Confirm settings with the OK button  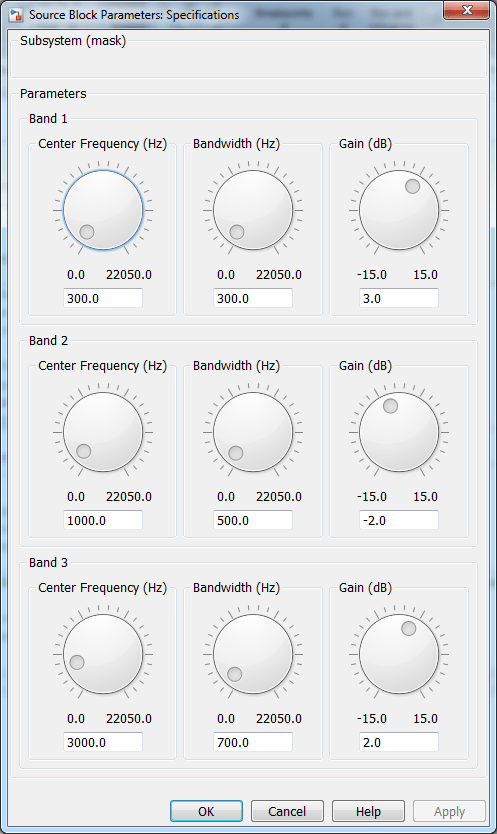coord(206,811)
